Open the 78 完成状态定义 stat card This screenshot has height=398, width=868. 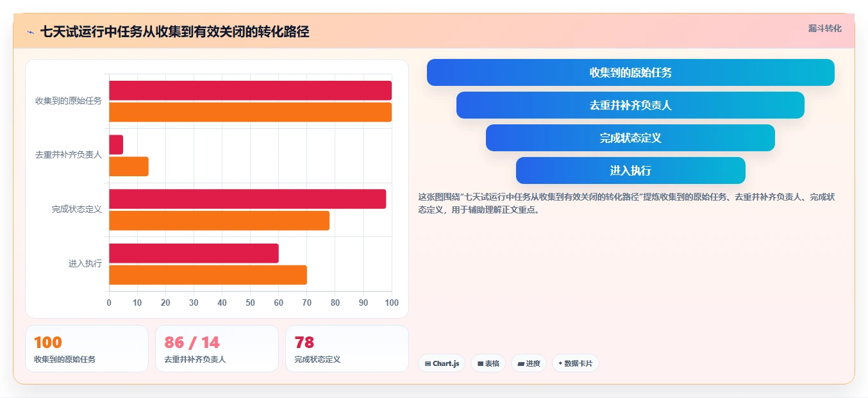point(347,349)
